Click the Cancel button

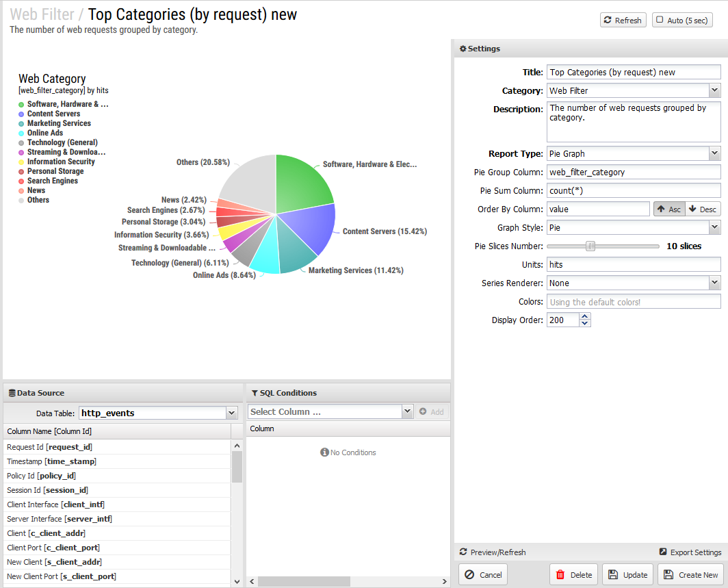(x=483, y=574)
